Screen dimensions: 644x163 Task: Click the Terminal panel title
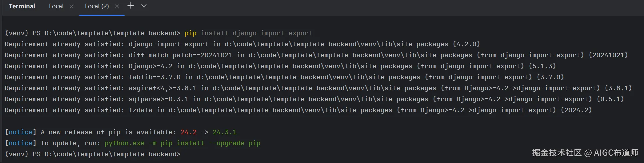(22, 6)
